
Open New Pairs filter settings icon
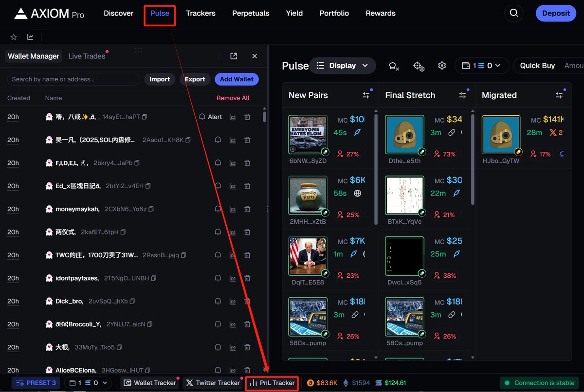(366, 95)
